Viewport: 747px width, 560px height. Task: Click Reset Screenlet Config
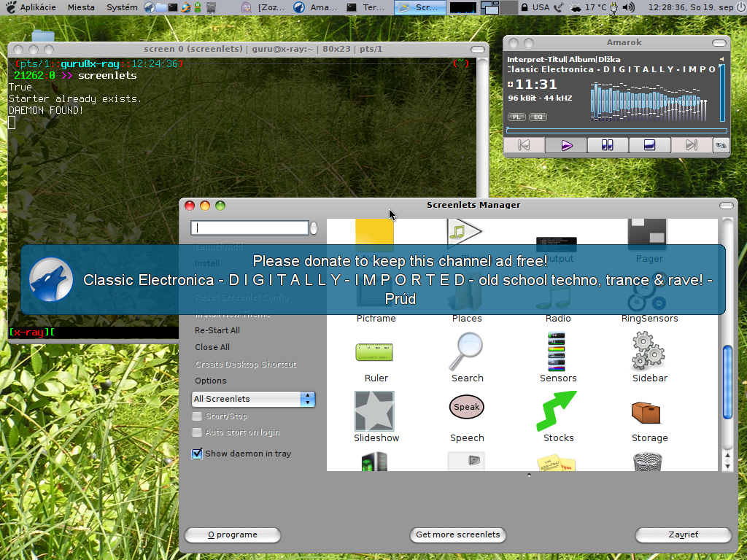click(242, 297)
